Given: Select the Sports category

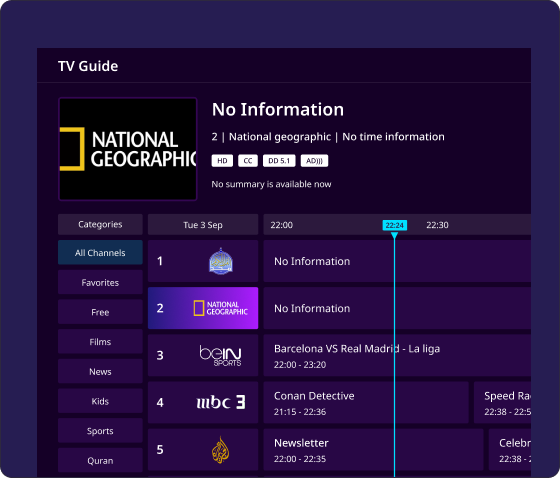Looking at the screenshot, I should [100, 430].
